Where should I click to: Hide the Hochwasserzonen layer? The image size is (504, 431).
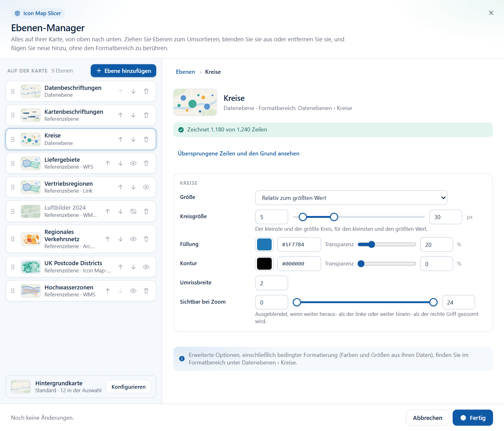[133, 291]
